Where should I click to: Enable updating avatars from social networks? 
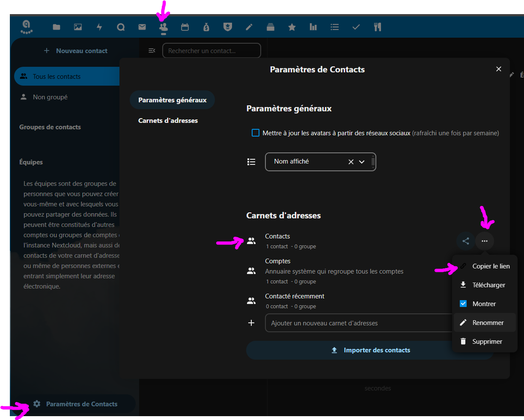tap(256, 133)
